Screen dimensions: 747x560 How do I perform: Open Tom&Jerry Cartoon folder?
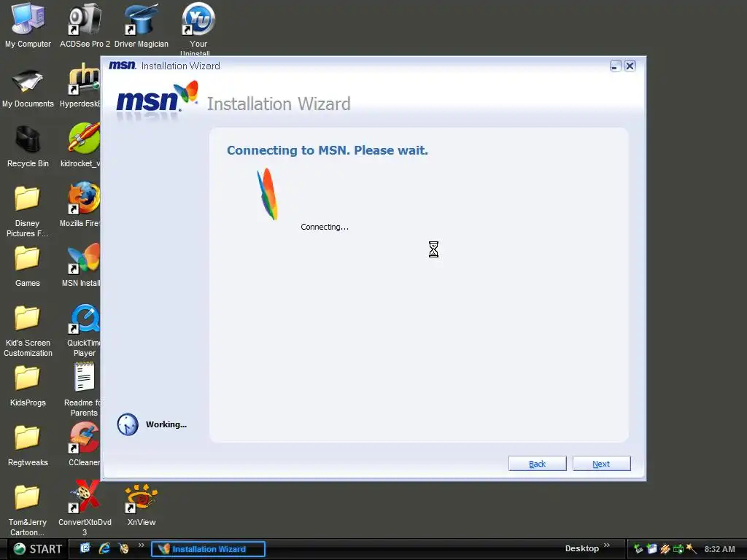click(27, 498)
